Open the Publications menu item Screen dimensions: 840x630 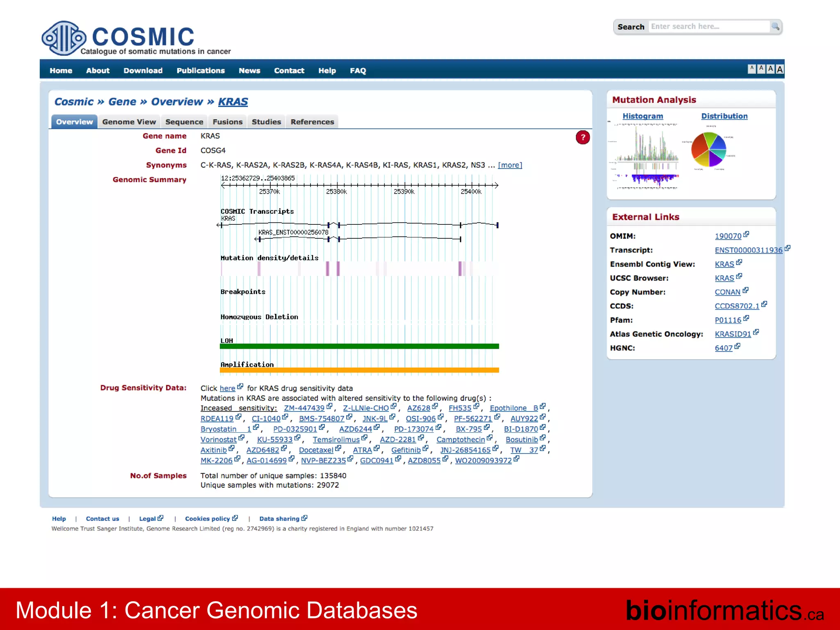point(201,71)
